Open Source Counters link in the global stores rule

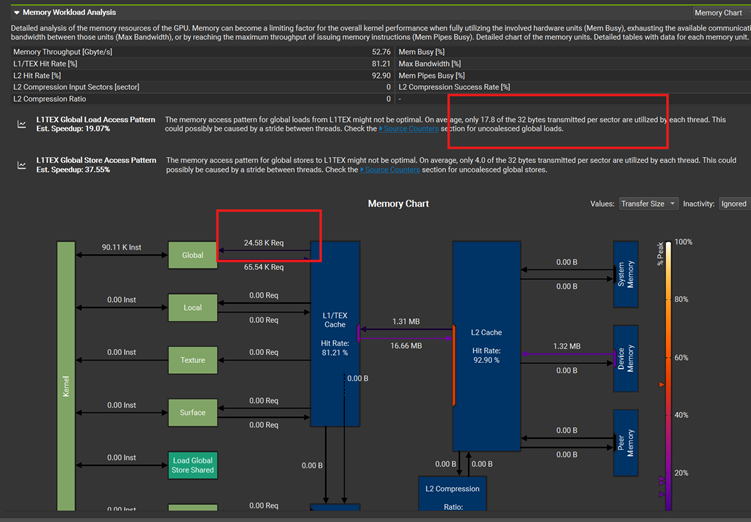click(x=390, y=170)
